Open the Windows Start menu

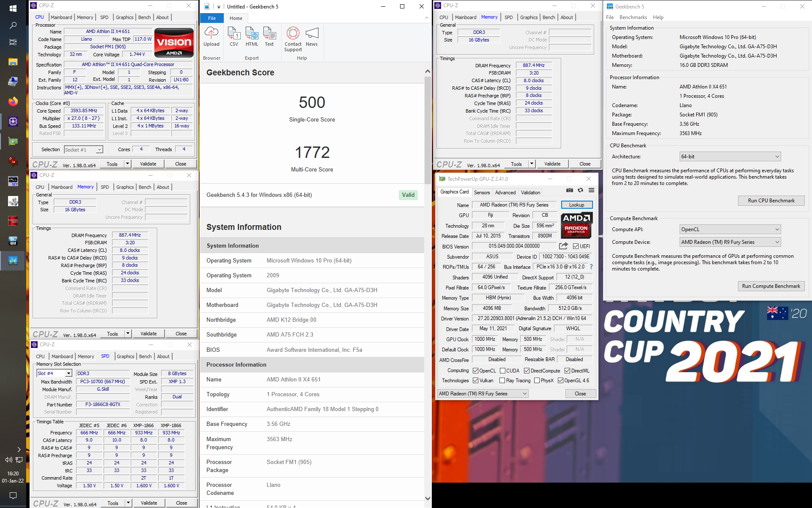[13, 8]
